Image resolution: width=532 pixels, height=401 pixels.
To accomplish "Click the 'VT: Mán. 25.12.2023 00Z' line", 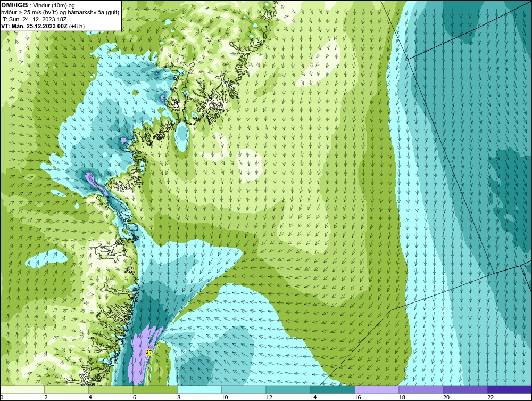I will 43,26.
